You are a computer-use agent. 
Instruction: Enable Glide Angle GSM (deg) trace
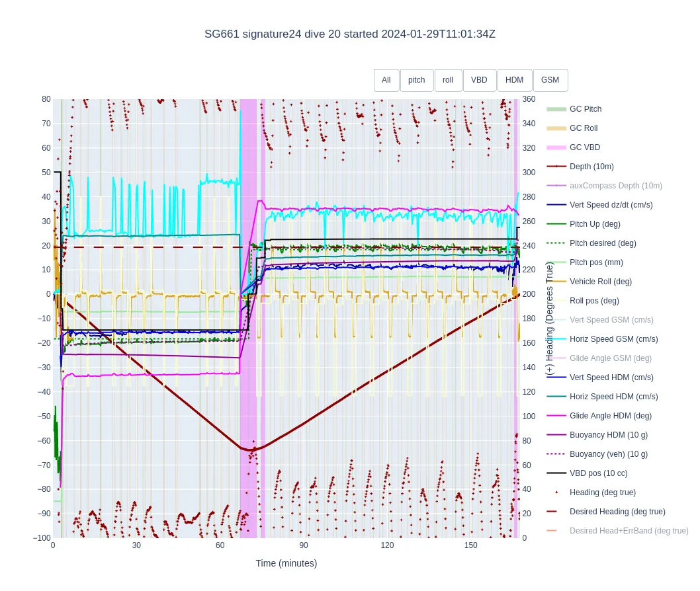point(599,358)
